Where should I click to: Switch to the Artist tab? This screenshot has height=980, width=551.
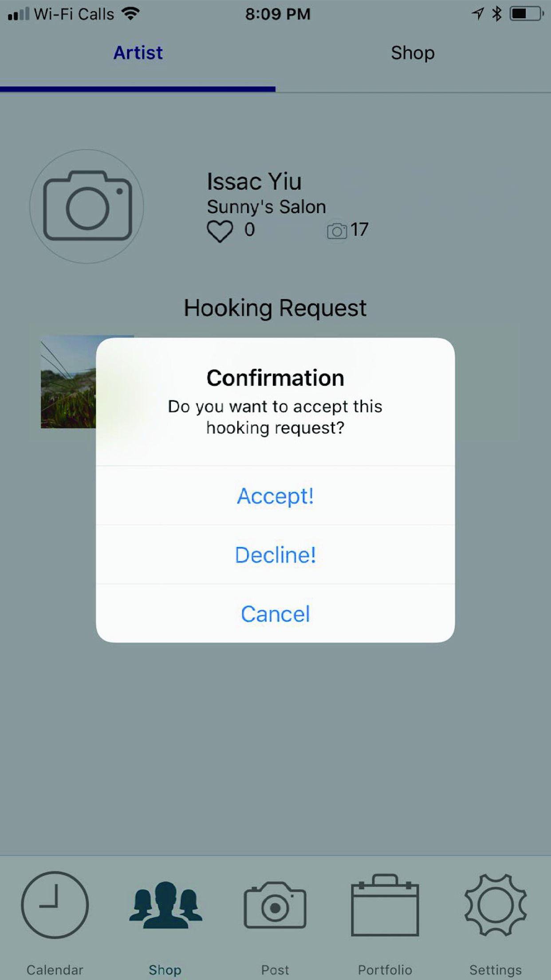click(x=138, y=53)
